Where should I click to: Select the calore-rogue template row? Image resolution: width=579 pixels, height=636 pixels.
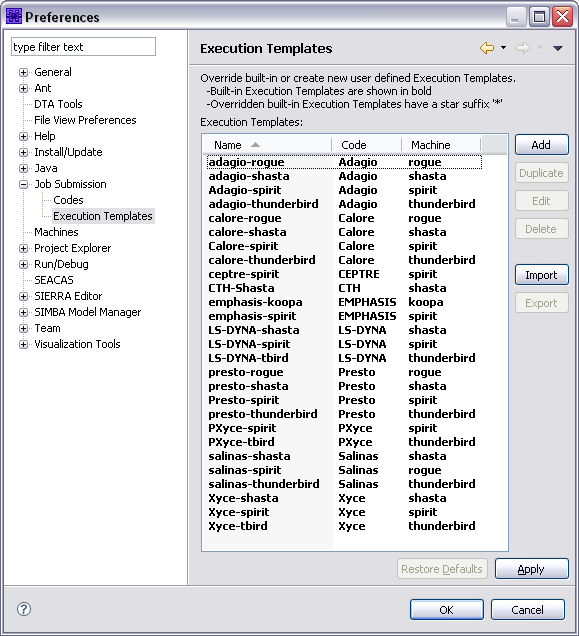(344, 218)
